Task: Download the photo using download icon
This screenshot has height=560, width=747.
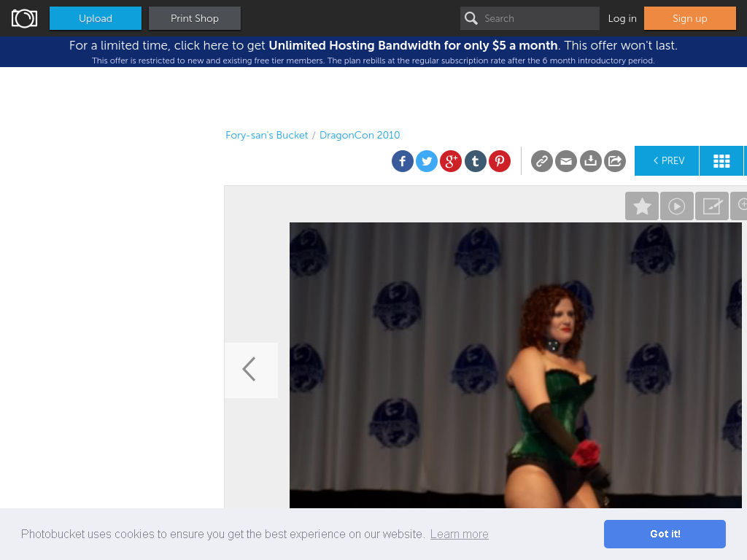Action: [591, 161]
